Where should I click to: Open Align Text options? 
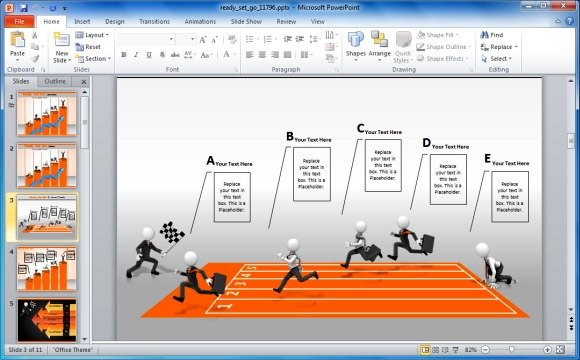click(331, 47)
